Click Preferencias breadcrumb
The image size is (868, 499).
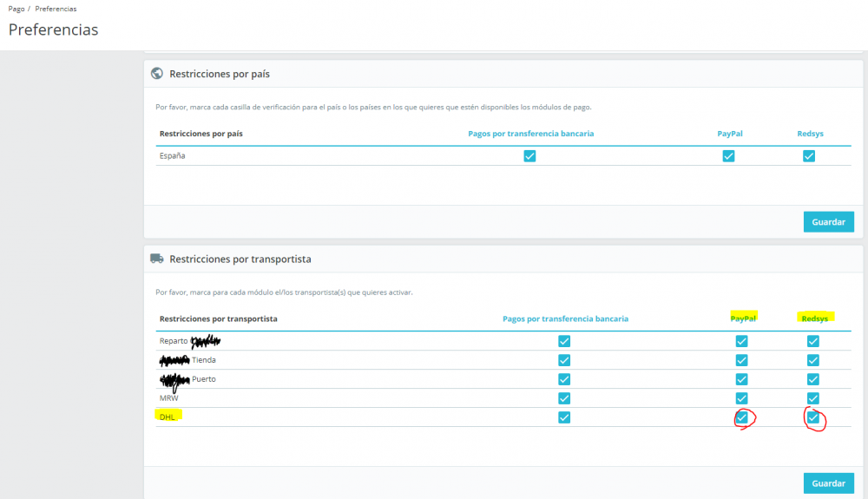tap(56, 9)
